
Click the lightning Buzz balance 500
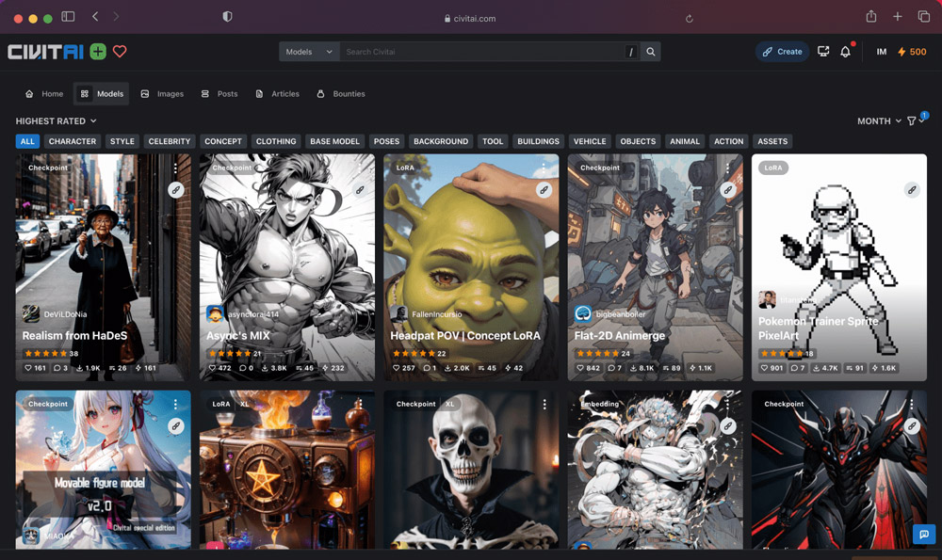pos(912,52)
